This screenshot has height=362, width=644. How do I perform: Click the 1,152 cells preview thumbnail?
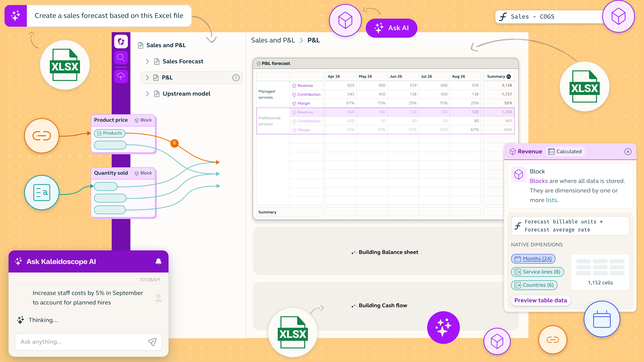click(x=600, y=272)
